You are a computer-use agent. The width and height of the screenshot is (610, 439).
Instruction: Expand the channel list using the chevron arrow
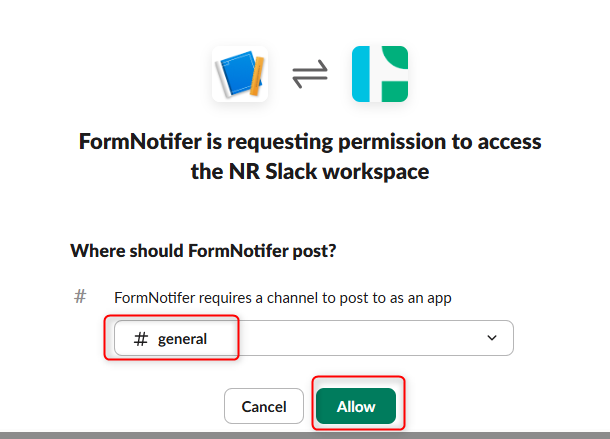492,338
